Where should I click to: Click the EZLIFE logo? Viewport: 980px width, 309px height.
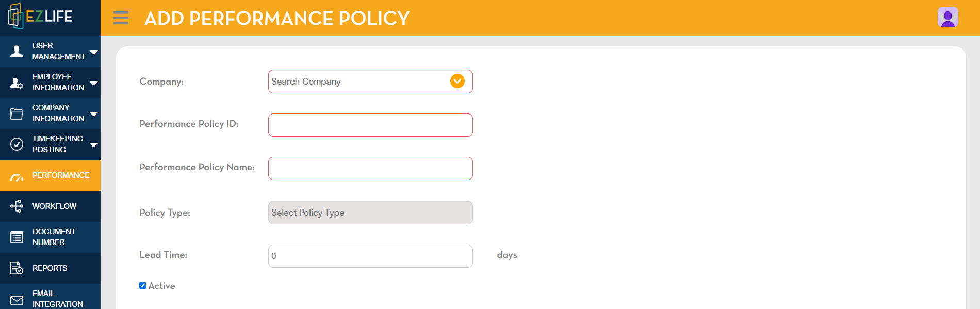[x=40, y=17]
